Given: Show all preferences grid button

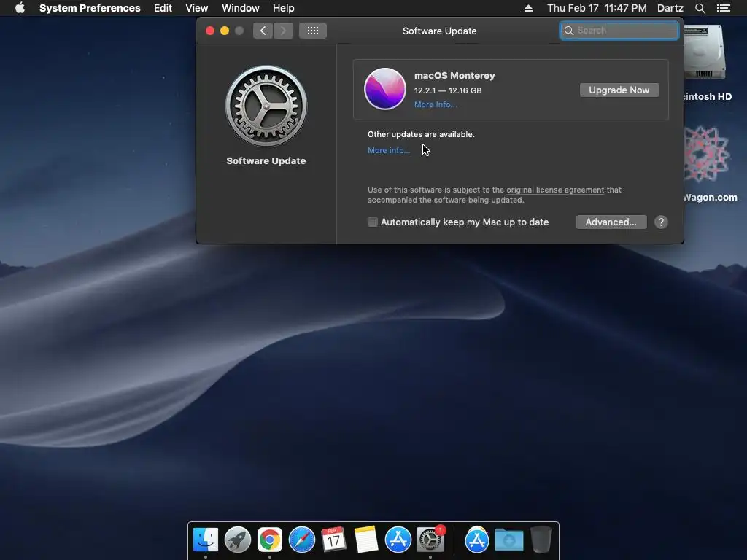Looking at the screenshot, I should 312,31.
